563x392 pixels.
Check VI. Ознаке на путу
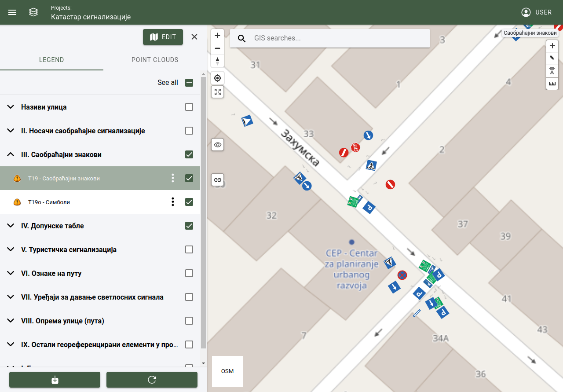[189, 273]
